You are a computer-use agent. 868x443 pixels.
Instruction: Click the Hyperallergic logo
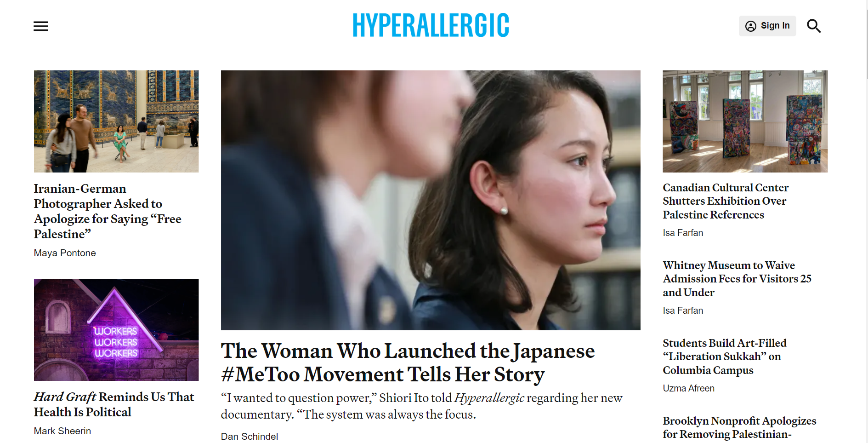point(431,25)
